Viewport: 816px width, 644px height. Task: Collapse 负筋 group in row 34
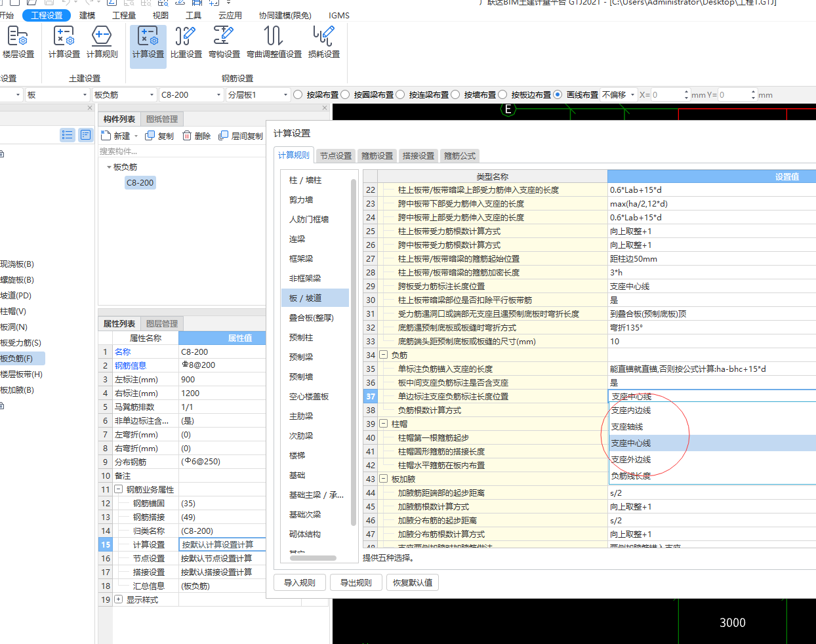click(384, 355)
